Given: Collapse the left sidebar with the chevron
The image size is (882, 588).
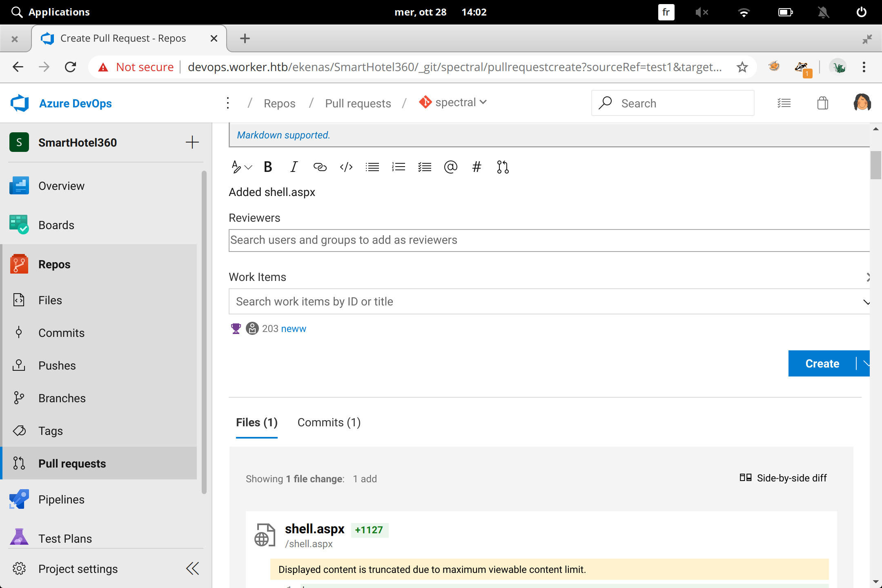Looking at the screenshot, I should tap(192, 568).
